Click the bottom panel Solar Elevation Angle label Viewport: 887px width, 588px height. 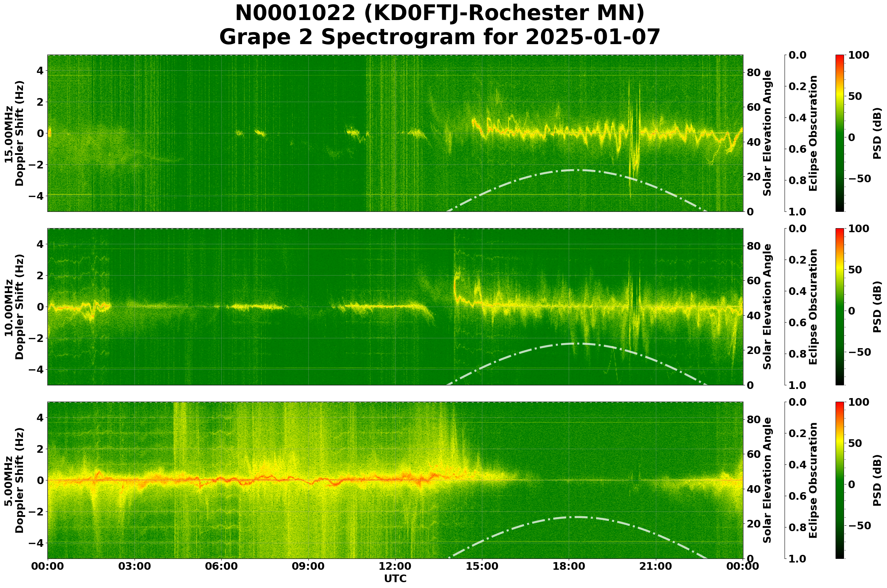(767, 480)
